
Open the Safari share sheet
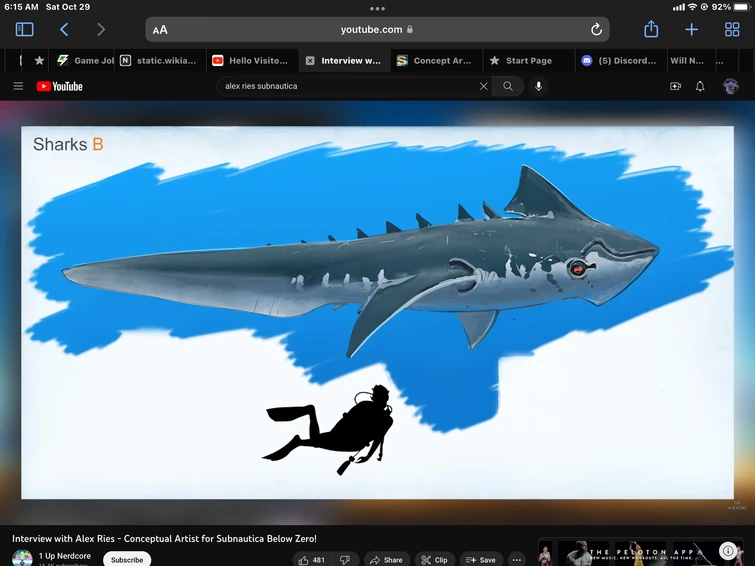click(651, 29)
